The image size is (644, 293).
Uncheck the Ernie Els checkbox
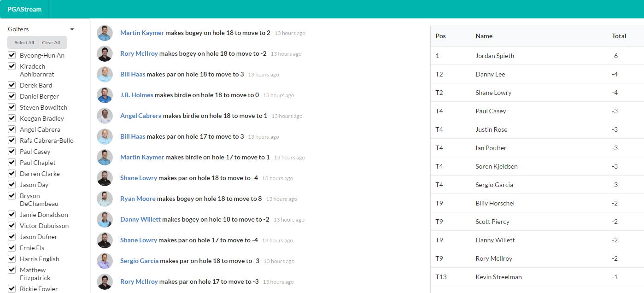pyautogui.click(x=12, y=248)
